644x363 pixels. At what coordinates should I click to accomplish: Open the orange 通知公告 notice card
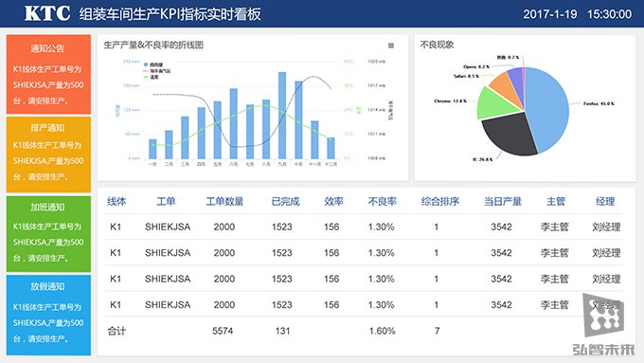48,75
